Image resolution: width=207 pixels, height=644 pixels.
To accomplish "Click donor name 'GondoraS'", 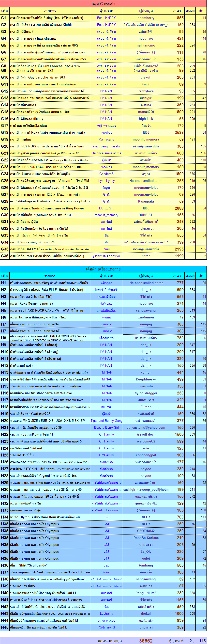I will [x=106, y=174].
